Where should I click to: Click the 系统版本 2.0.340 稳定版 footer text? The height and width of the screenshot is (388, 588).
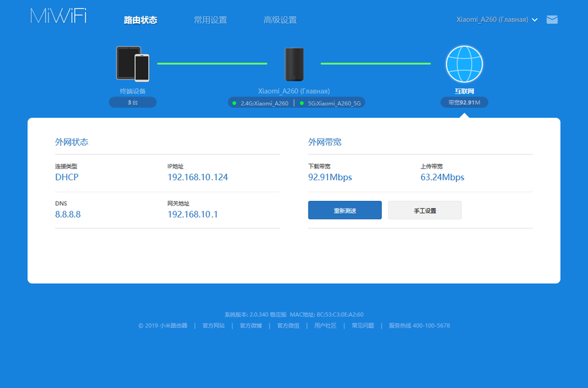(x=255, y=315)
